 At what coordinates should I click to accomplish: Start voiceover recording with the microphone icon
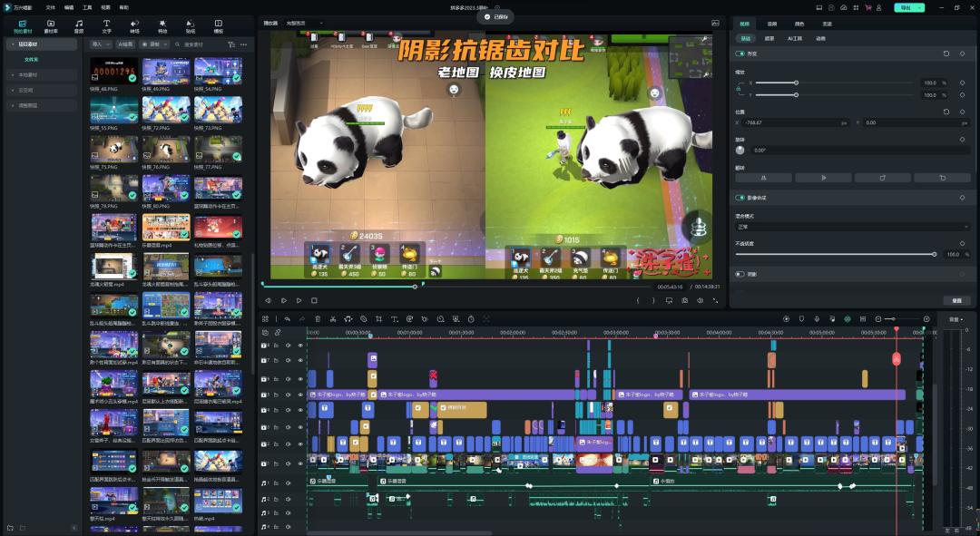[x=817, y=319]
